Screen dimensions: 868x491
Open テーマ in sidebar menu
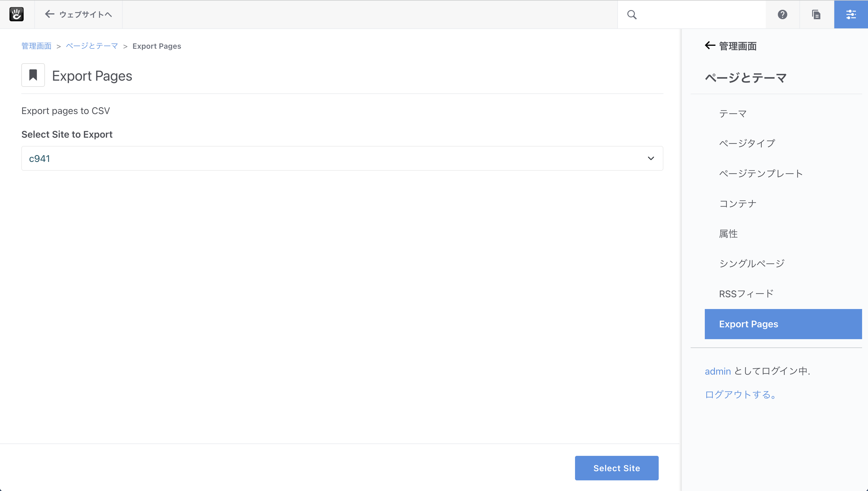[x=733, y=114]
